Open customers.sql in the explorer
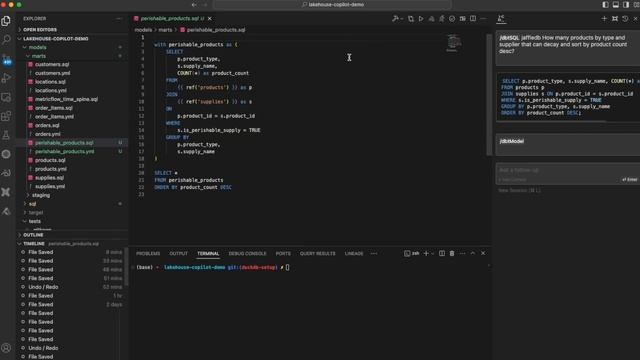 point(52,64)
